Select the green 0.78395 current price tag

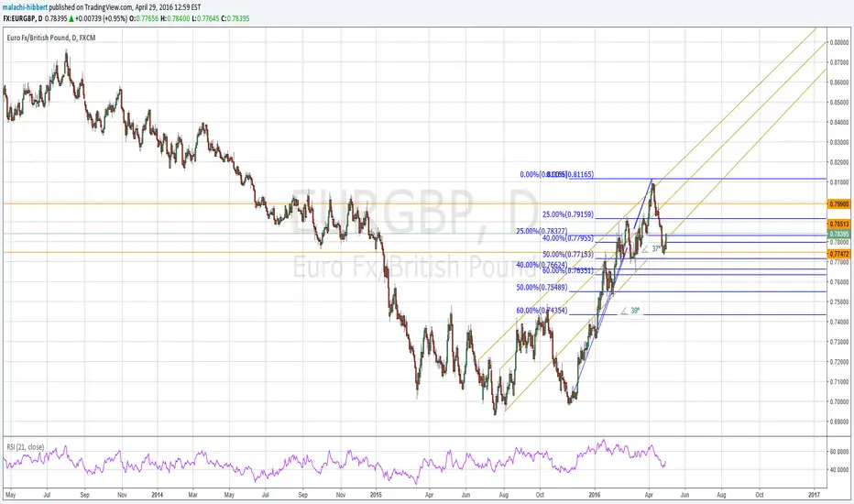(838, 234)
